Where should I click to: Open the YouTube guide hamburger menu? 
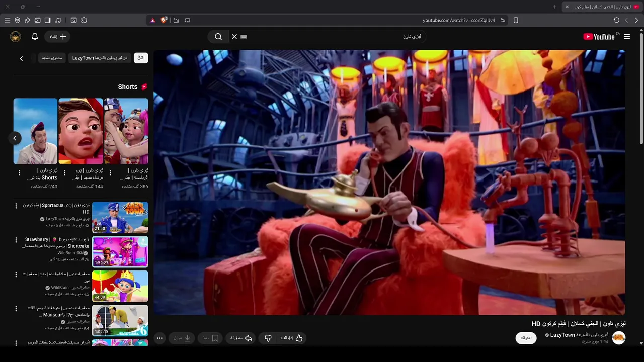pyautogui.click(x=627, y=36)
